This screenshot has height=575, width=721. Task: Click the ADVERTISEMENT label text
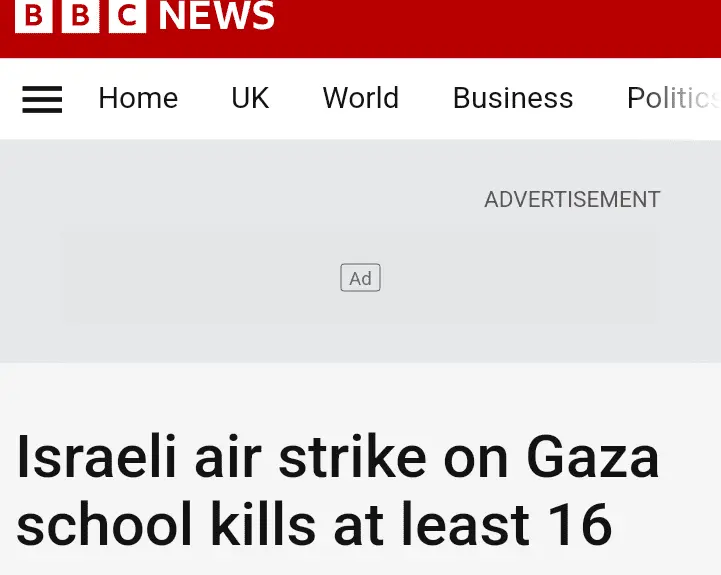pyautogui.click(x=572, y=200)
